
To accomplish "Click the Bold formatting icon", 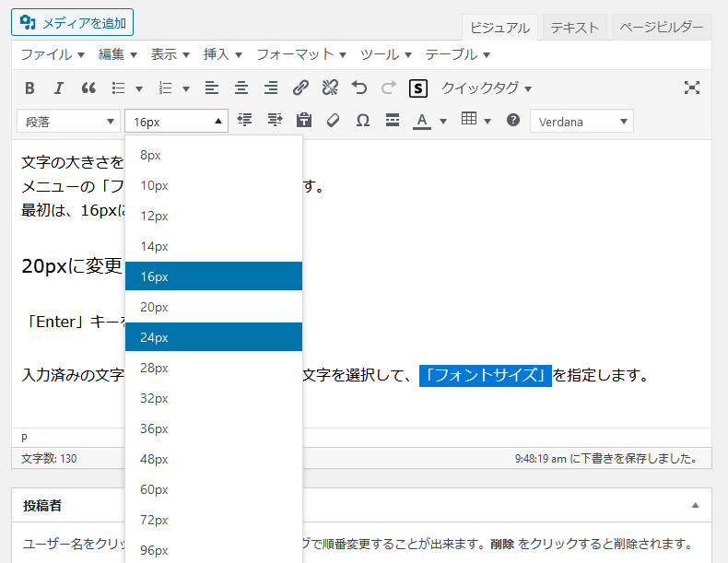I will [29, 88].
